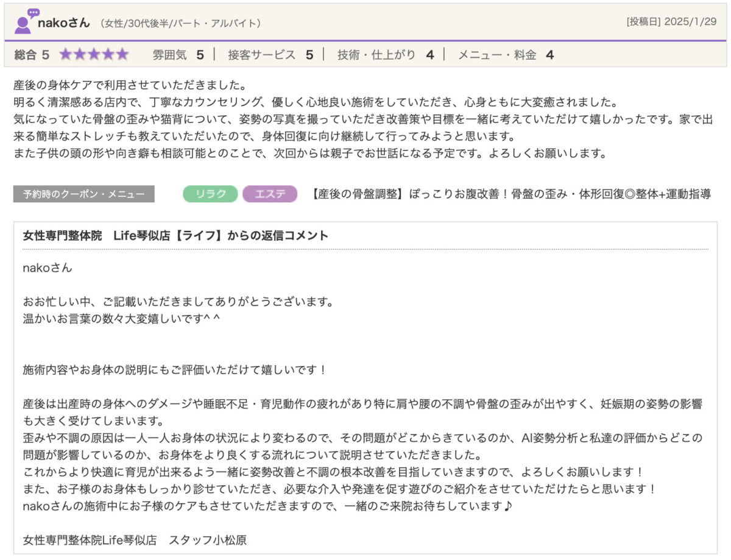Open reviewer name nakoさん
This screenshot has width=731, height=560.
(64, 23)
